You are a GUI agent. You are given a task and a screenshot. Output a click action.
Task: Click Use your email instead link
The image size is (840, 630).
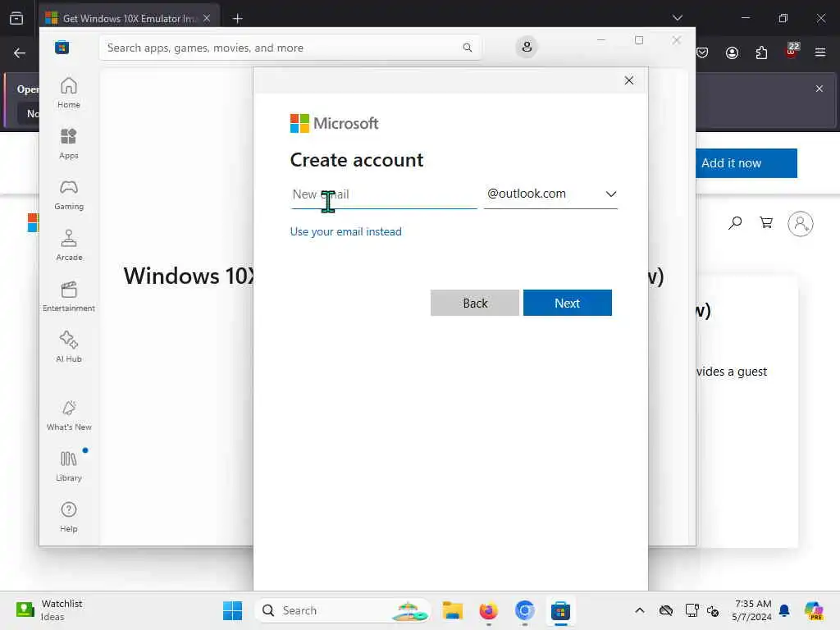(x=345, y=231)
